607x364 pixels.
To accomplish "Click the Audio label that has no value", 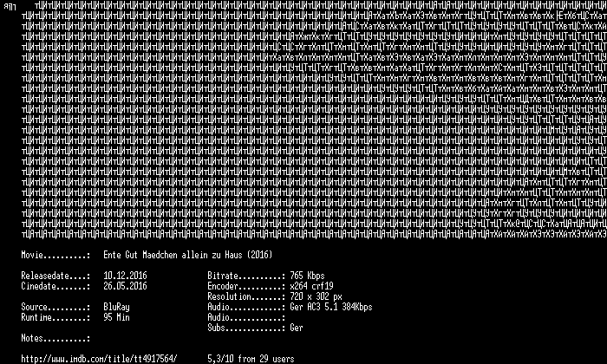I will coord(246,317).
